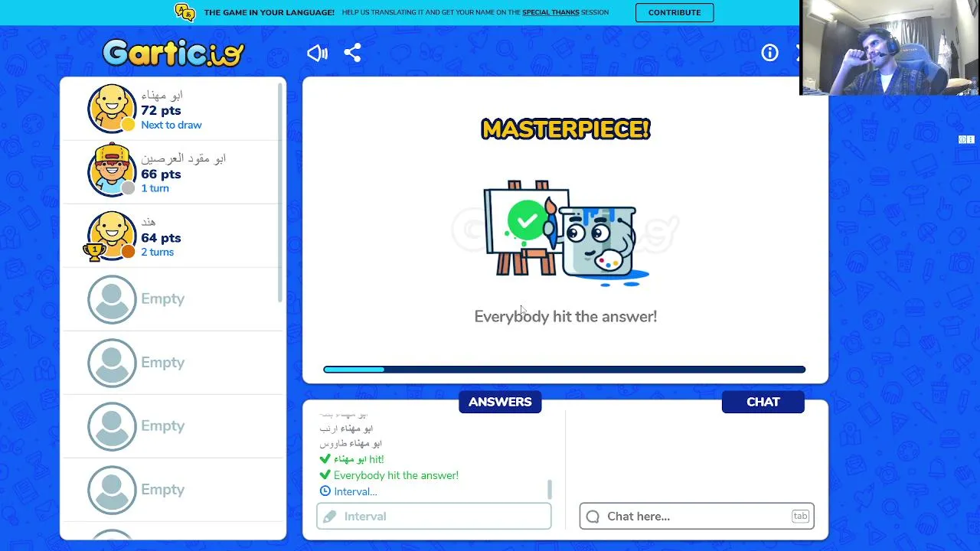This screenshot has width=980, height=551.
Task: Click the chat bubble icon in chat field
Action: [x=593, y=517]
